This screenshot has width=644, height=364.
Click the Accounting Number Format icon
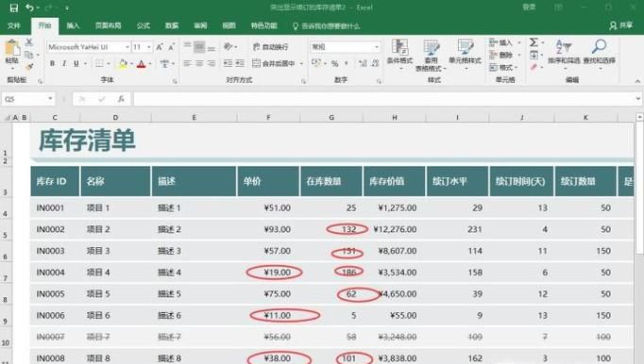point(316,63)
